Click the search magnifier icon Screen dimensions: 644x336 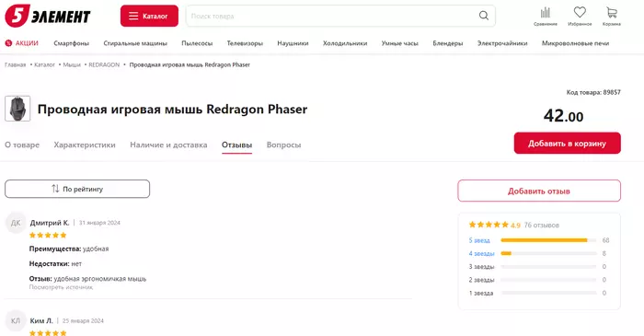(483, 16)
